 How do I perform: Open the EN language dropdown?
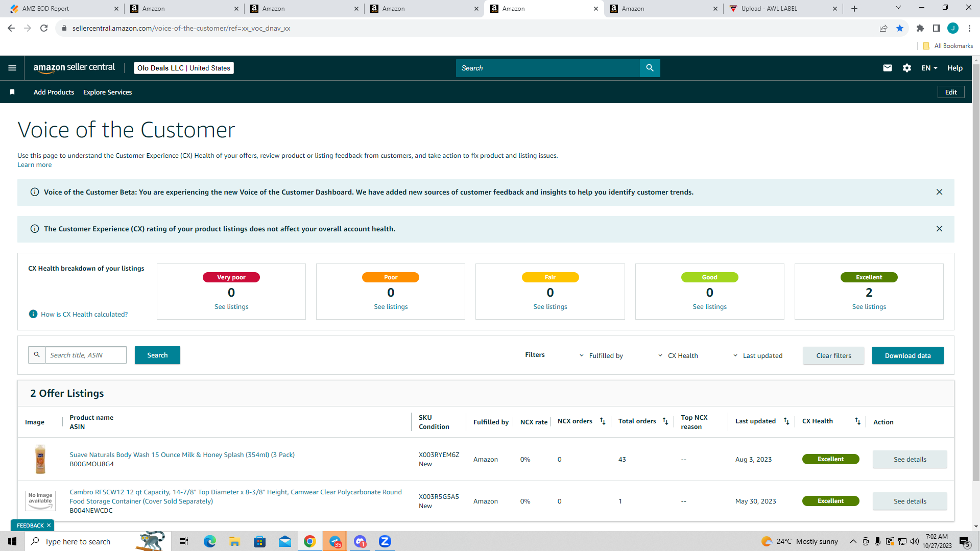coord(929,68)
